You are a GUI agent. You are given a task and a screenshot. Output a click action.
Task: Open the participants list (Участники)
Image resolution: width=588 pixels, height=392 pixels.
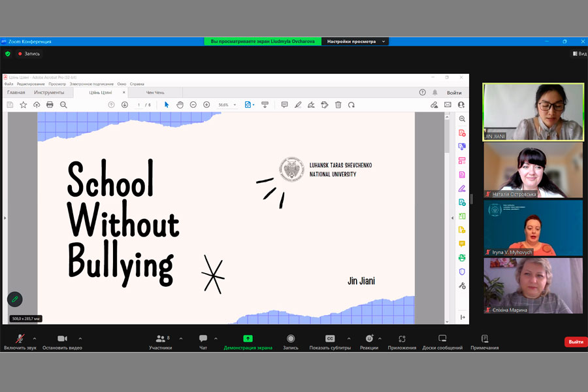[x=160, y=338]
